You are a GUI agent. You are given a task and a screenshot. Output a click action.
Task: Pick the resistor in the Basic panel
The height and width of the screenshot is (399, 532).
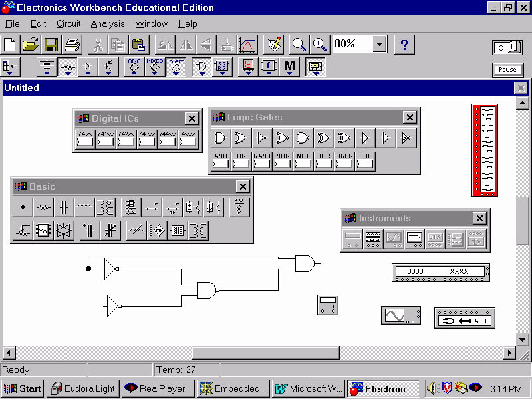click(x=43, y=207)
